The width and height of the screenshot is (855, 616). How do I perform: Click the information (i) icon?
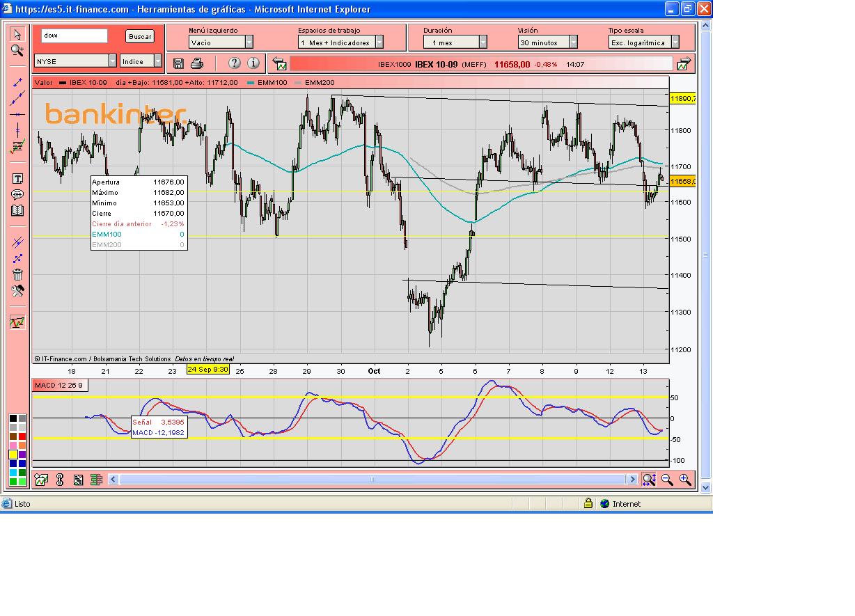(x=253, y=63)
